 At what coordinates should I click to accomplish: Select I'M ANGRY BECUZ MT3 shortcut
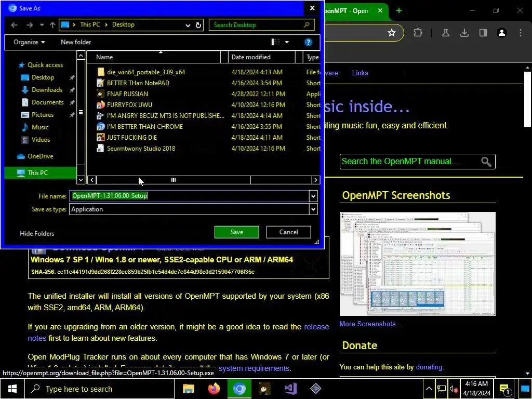pos(166,115)
